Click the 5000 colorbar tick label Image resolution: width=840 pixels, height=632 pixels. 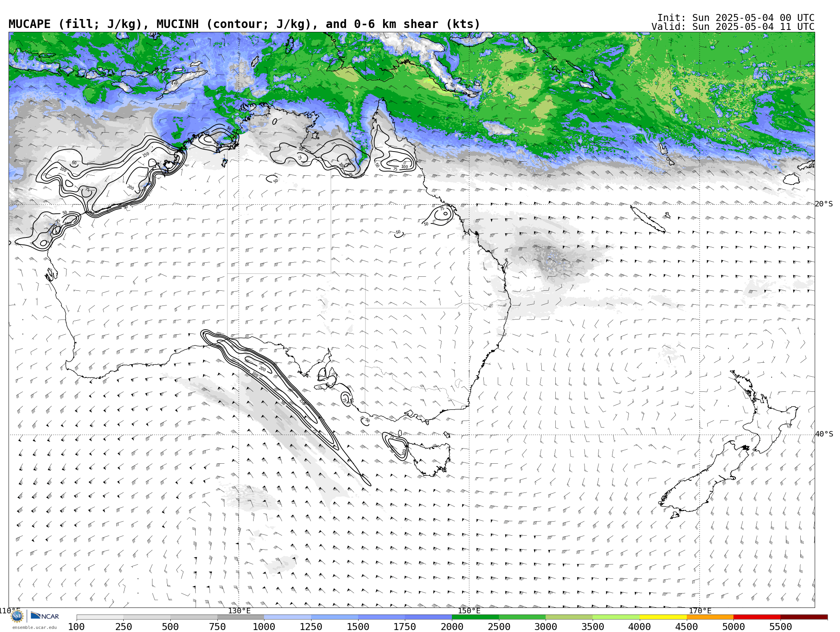[x=733, y=627]
